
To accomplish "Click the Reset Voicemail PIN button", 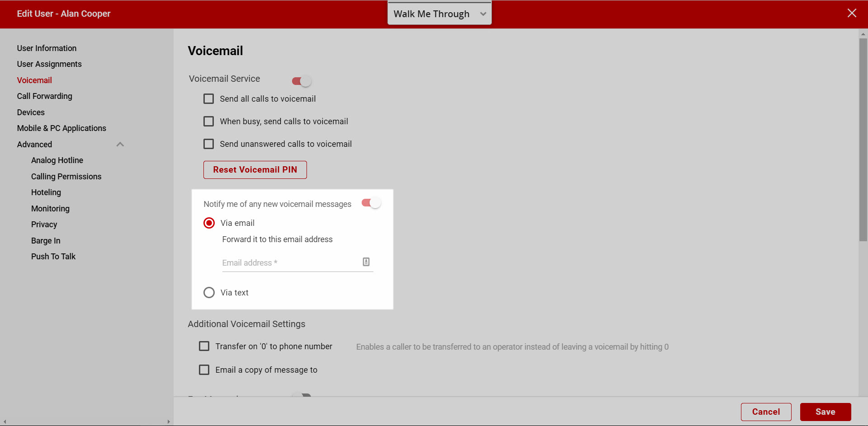I will pyautogui.click(x=255, y=170).
